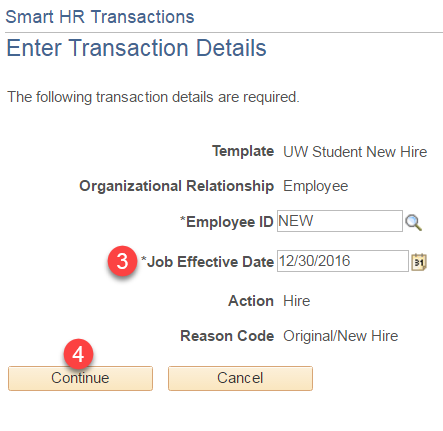
Task: Click the Enter Transaction Details heading
Action: pos(136,48)
